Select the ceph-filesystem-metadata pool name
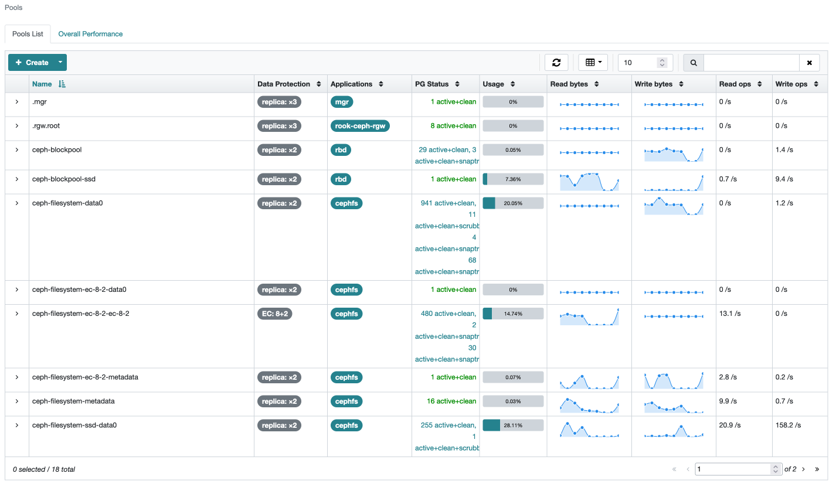Viewport: 836px width, 504px height. [73, 401]
